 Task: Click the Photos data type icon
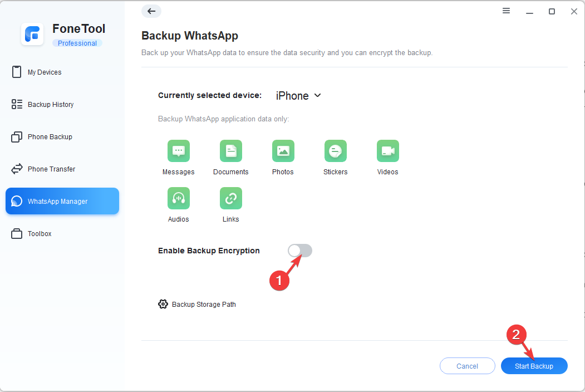point(283,151)
